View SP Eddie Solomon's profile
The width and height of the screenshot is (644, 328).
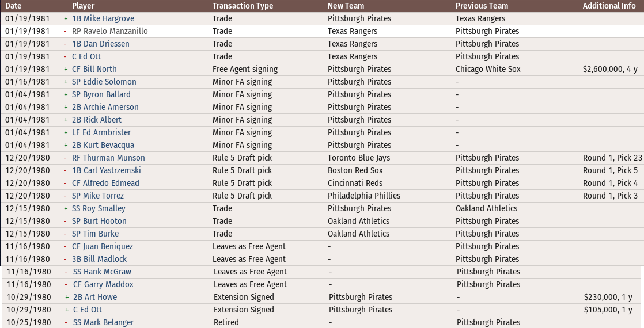(x=104, y=82)
